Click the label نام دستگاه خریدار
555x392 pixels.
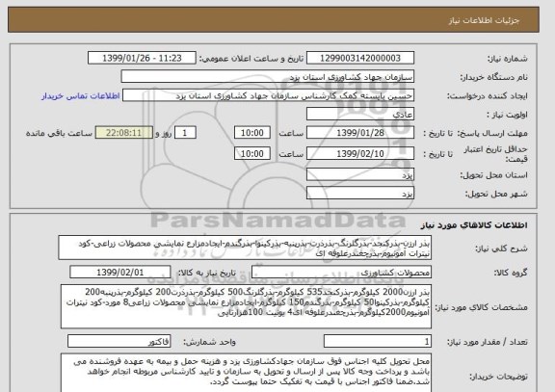tap(493, 77)
